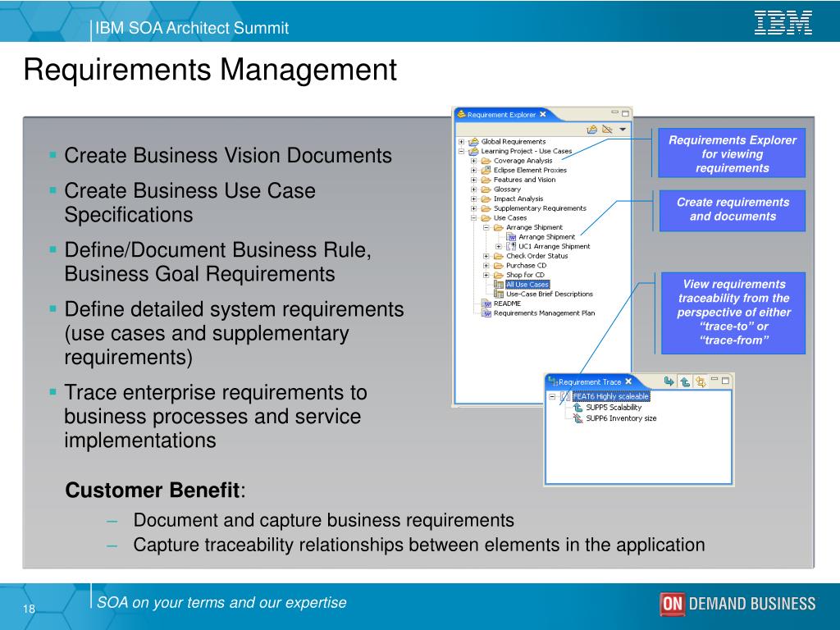Select the UC1 Arrange Shipment tree item
This screenshot has width=840, height=630.
[554, 246]
